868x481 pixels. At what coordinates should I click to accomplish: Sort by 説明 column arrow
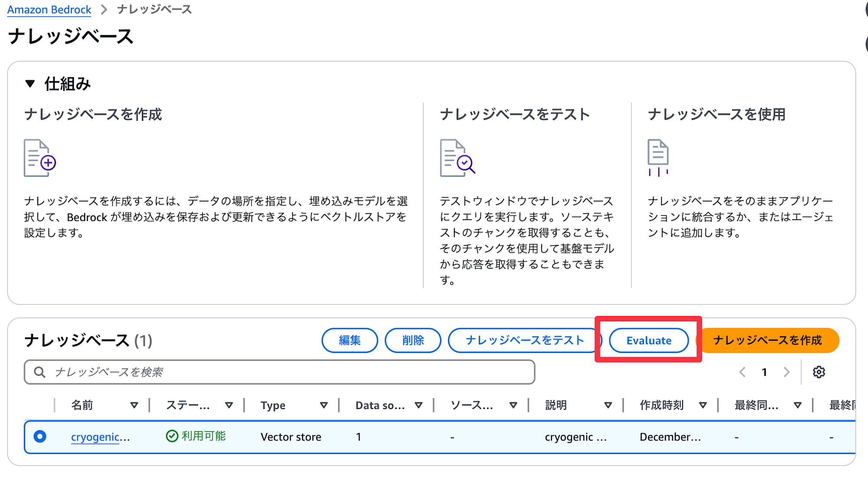tap(608, 405)
